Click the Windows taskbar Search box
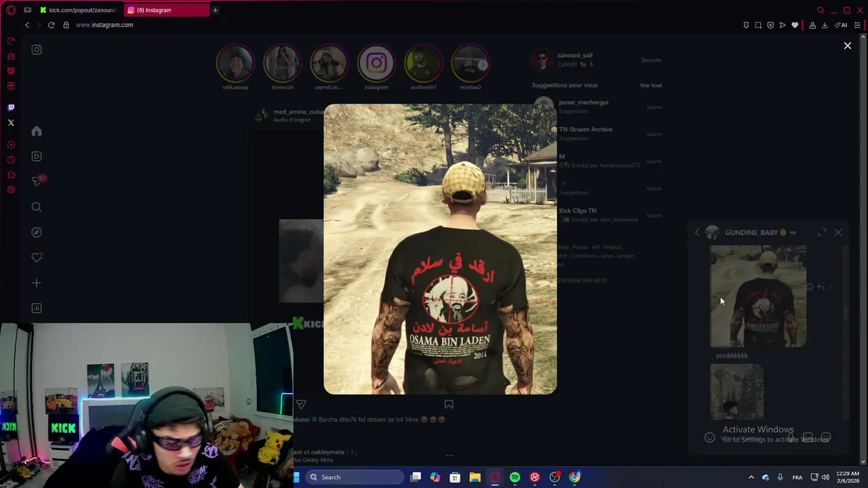Screen dimensions: 868x488 [356, 477]
